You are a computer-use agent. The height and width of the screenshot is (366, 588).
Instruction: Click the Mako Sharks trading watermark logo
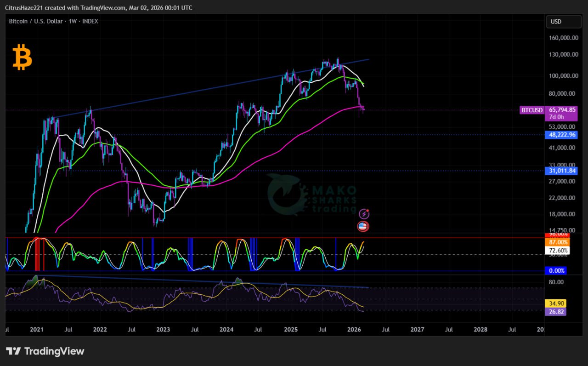click(311, 195)
